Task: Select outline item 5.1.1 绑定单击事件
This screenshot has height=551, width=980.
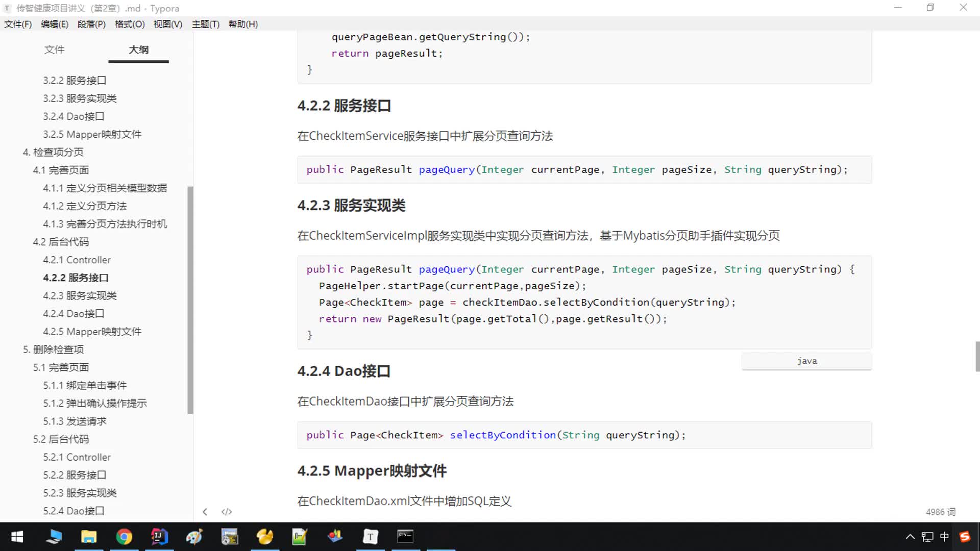Action: [85, 385]
